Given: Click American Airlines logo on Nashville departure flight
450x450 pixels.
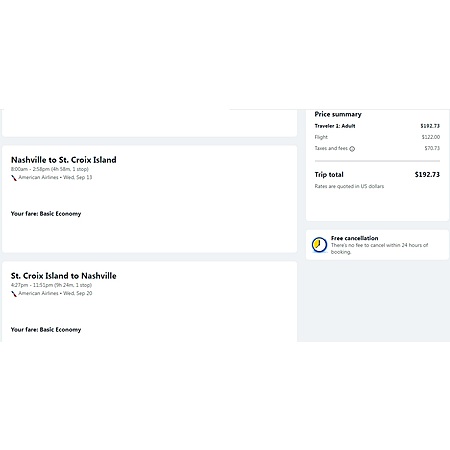Looking at the screenshot, I should [14, 178].
